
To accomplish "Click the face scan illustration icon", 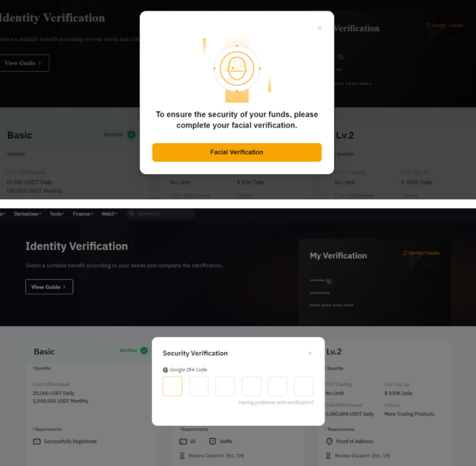I will coord(237,68).
